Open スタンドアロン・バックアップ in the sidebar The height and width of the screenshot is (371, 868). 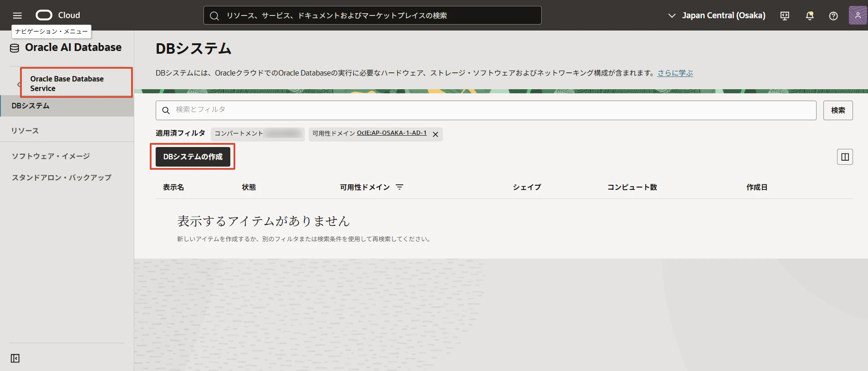[x=61, y=178]
